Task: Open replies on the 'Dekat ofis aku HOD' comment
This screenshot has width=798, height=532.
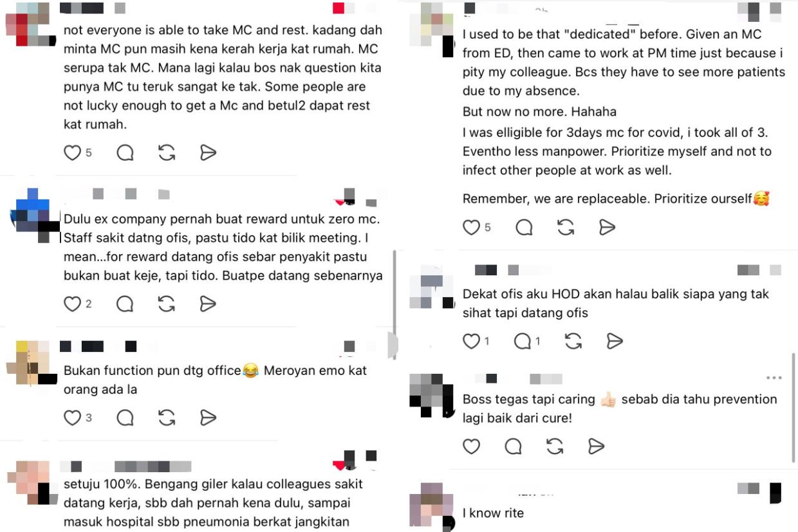Action: pos(523,341)
